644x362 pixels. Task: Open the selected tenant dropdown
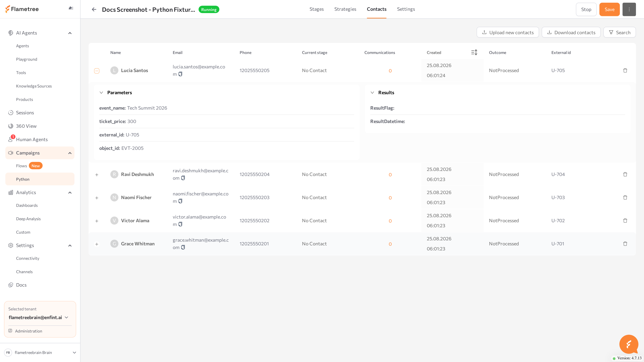click(x=39, y=318)
